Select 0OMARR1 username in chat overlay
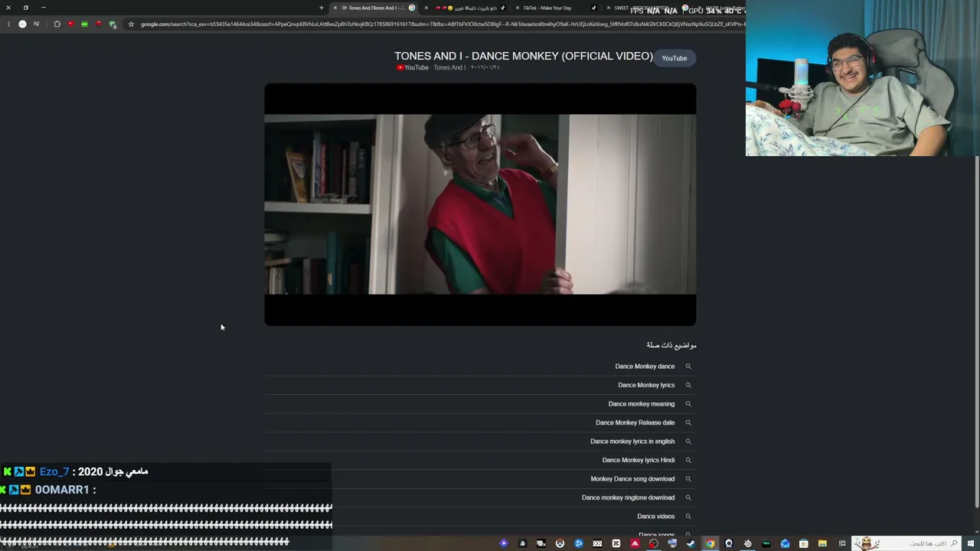 coord(62,490)
